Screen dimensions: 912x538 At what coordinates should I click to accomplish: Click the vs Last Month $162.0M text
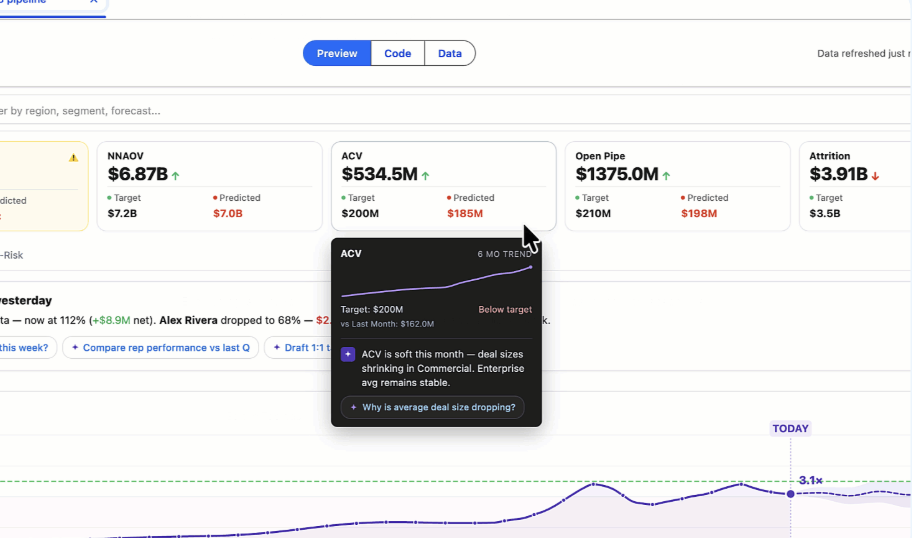pos(387,324)
